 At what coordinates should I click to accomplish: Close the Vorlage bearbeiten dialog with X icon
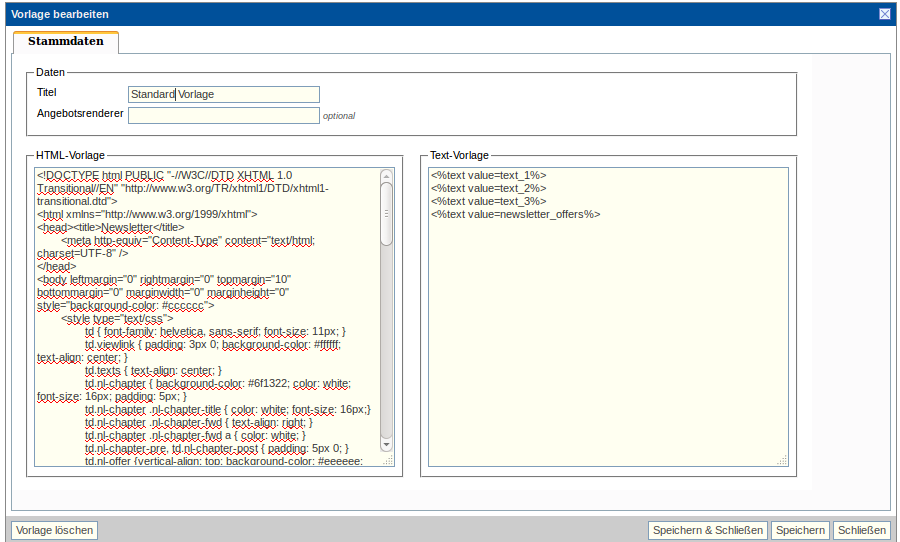coord(884,14)
